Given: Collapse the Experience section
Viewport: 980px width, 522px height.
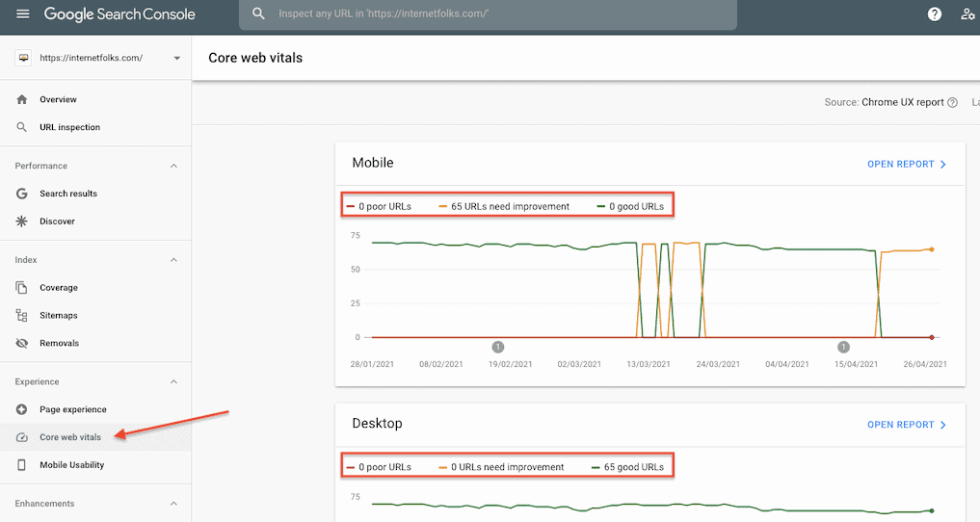Looking at the screenshot, I should (173, 382).
